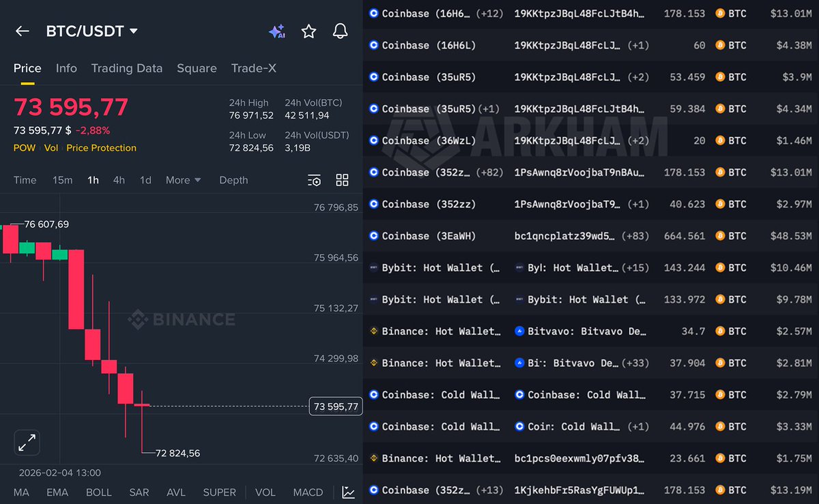Screen dimensions: 819x504
Task: Switch chart to Depth view
Action: tap(233, 181)
